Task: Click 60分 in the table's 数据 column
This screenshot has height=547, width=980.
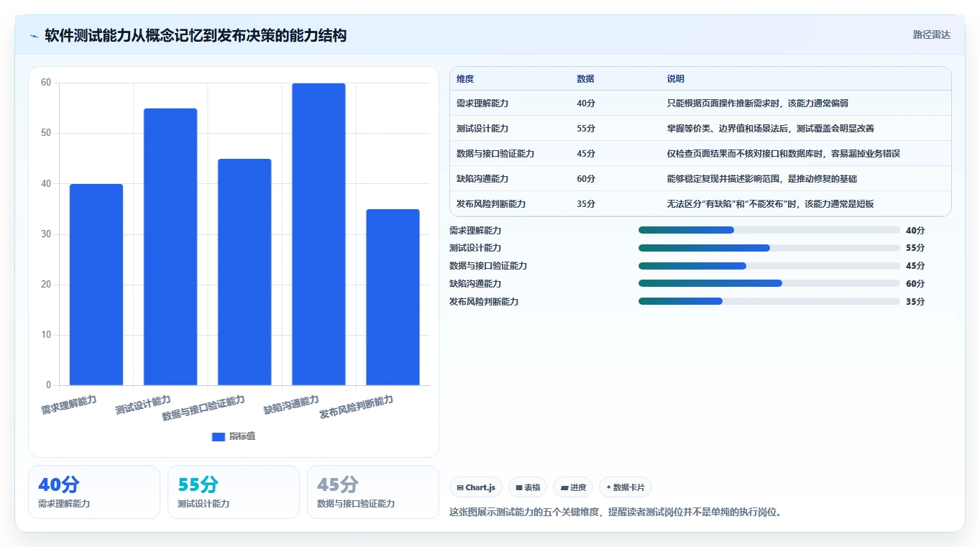Action: pyautogui.click(x=586, y=179)
